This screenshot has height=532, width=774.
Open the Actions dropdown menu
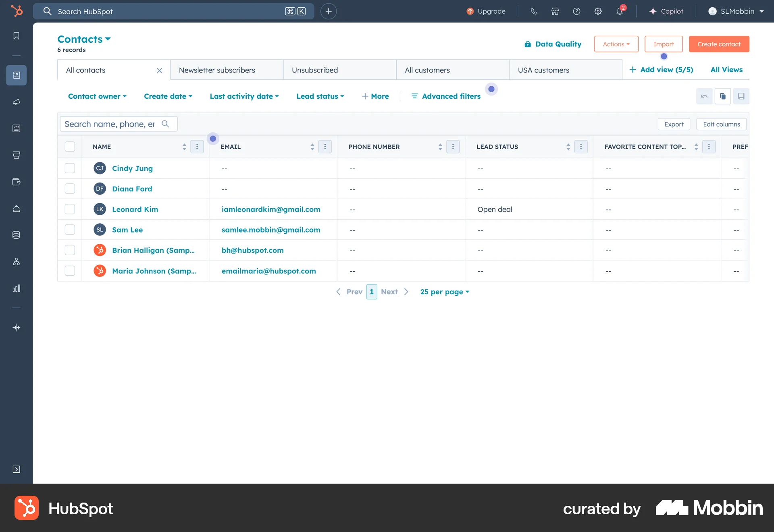point(616,44)
